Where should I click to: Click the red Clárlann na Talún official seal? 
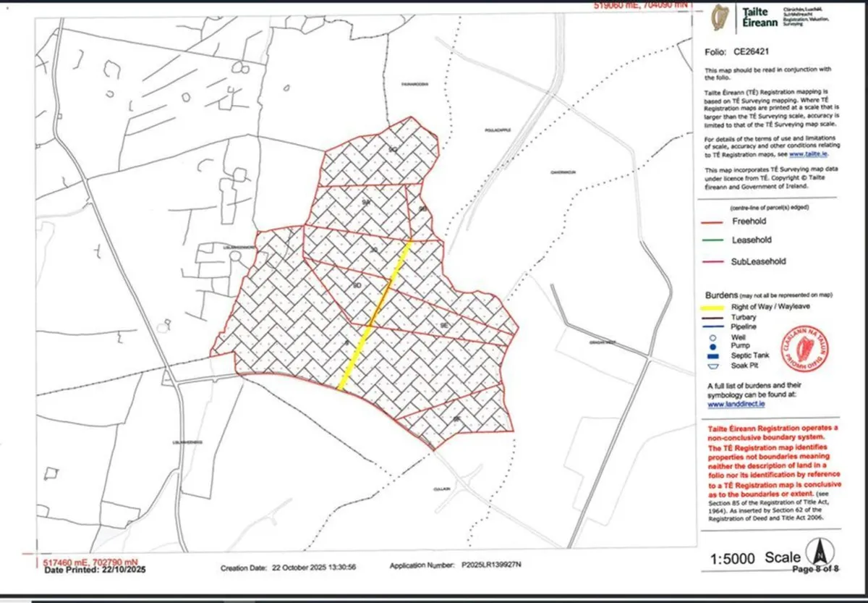[804, 348]
